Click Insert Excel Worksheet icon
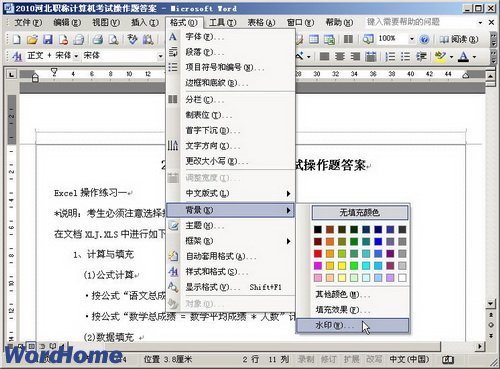The image size is (500, 369). (x=329, y=40)
